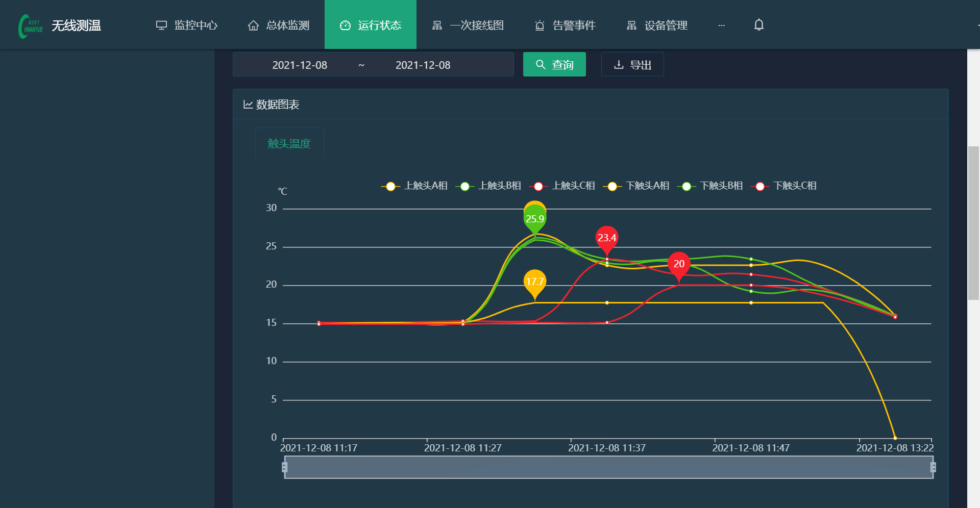Click the 23.4 red peak marker pin

pyautogui.click(x=607, y=238)
